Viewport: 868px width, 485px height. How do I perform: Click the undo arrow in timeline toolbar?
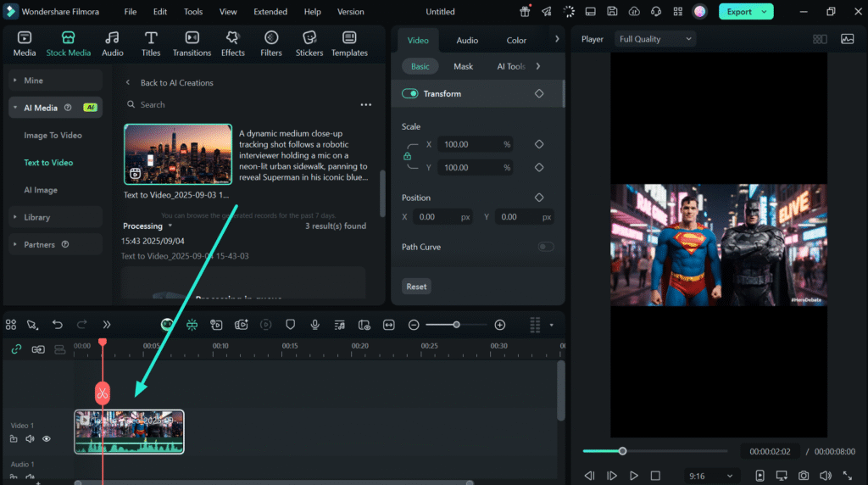point(58,325)
